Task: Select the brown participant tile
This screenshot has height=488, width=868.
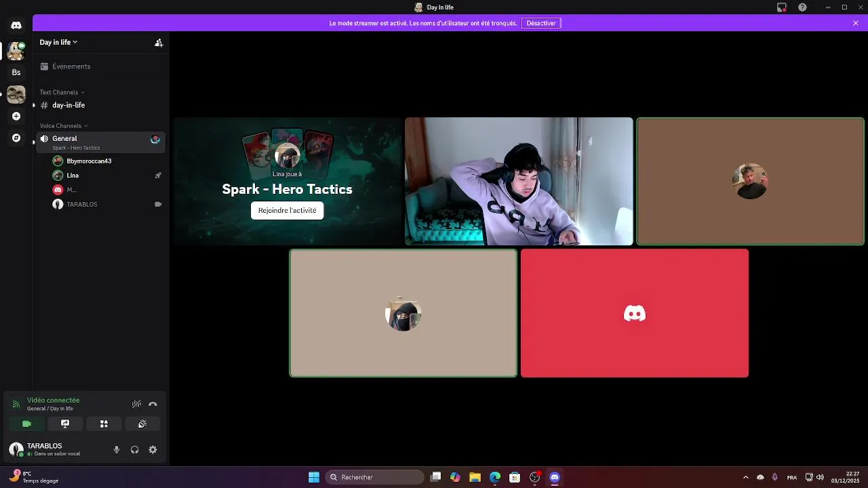Action: click(x=751, y=181)
